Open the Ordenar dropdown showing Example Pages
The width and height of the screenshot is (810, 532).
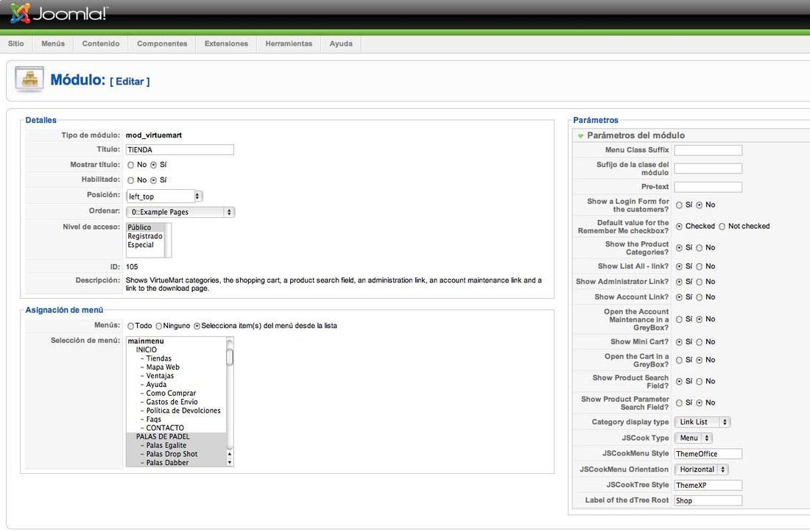click(x=180, y=212)
